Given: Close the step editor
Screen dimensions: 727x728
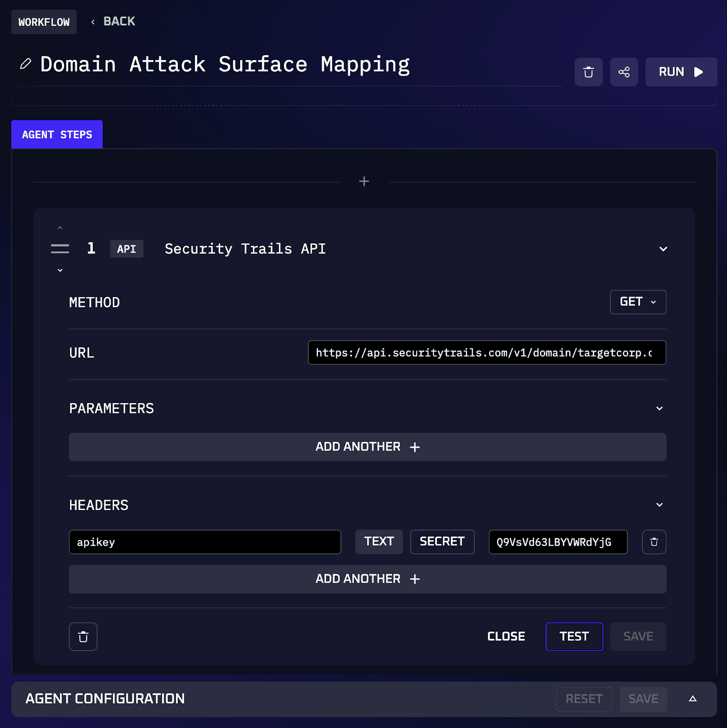Looking at the screenshot, I should click(x=506, y=637).
